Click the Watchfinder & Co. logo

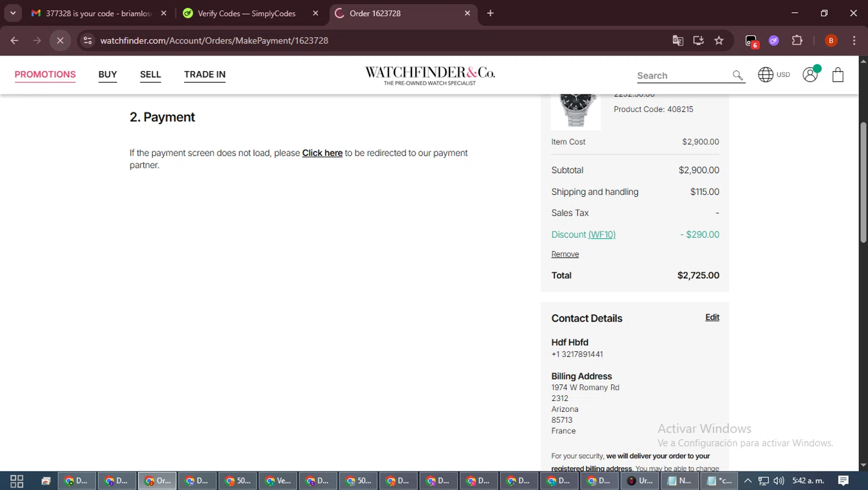(x=430, y=75)
